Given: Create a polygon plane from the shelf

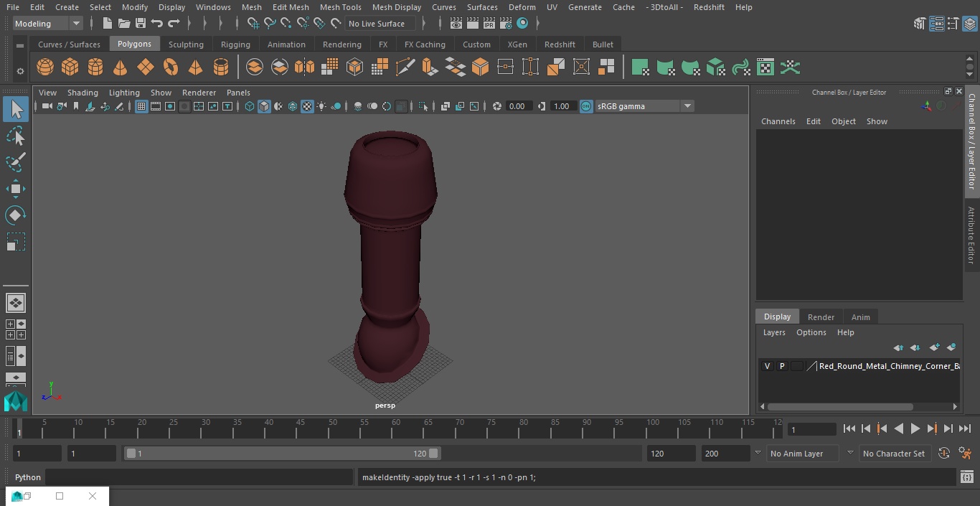Looking at the screenshot, I should point(146,67).
